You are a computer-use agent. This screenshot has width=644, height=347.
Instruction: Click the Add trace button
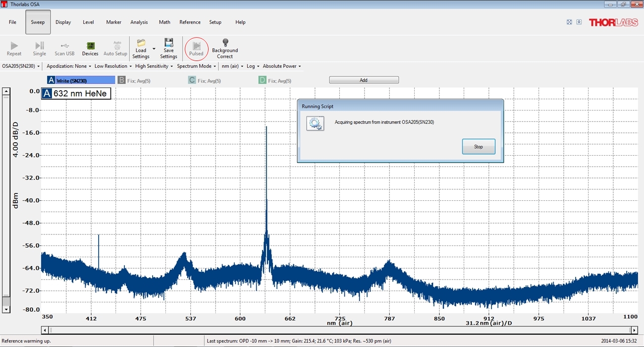(364, 80)
